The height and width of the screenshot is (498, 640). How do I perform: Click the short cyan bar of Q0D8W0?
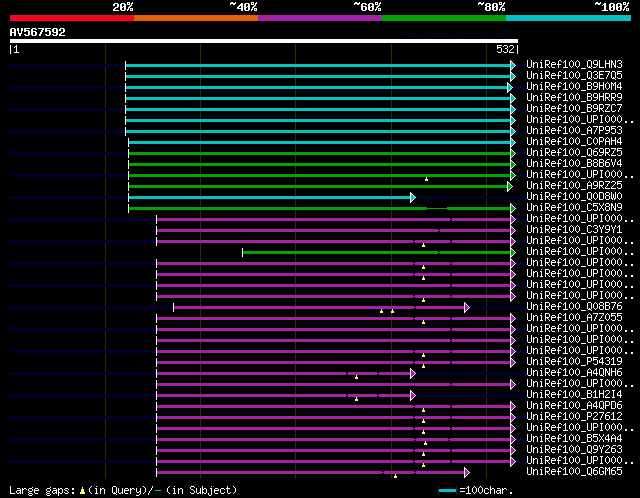[269, 198]
